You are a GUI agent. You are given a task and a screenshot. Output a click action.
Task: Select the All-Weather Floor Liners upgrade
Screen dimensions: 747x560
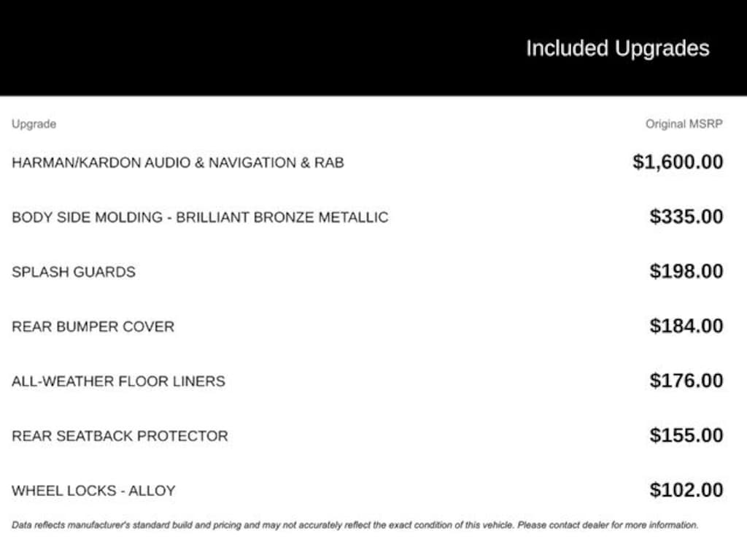coord(118,381)
